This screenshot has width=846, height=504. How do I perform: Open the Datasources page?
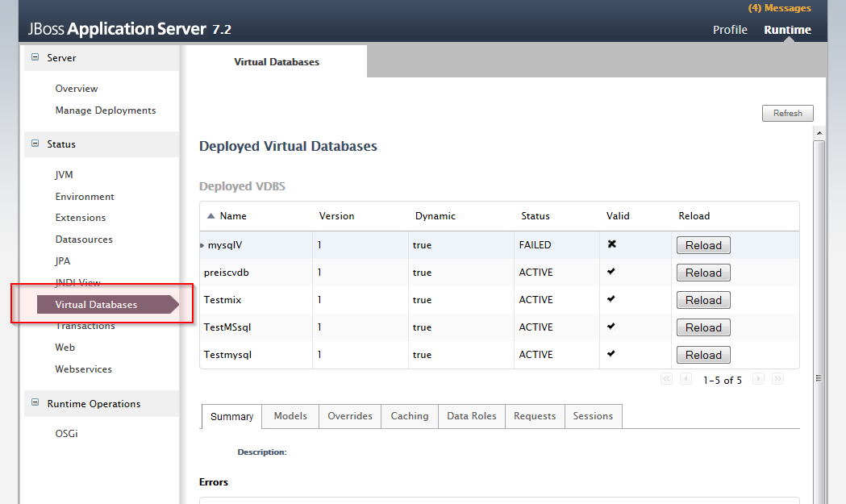pos(84,239)
